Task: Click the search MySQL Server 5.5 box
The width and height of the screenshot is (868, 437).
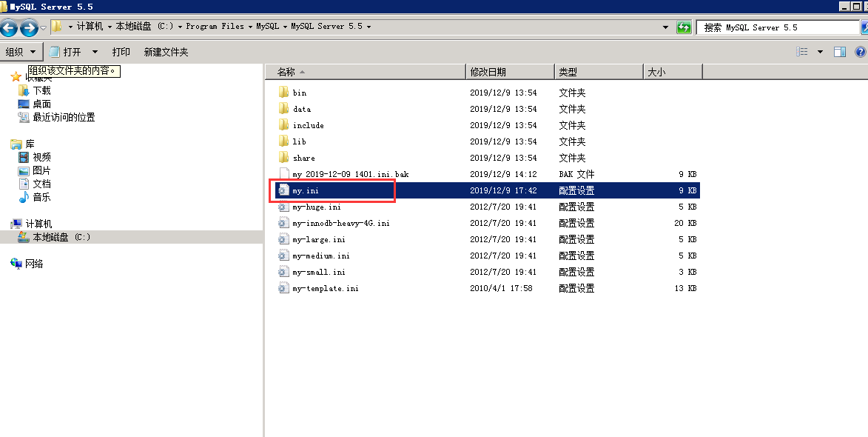Action: tap(777, 27)
